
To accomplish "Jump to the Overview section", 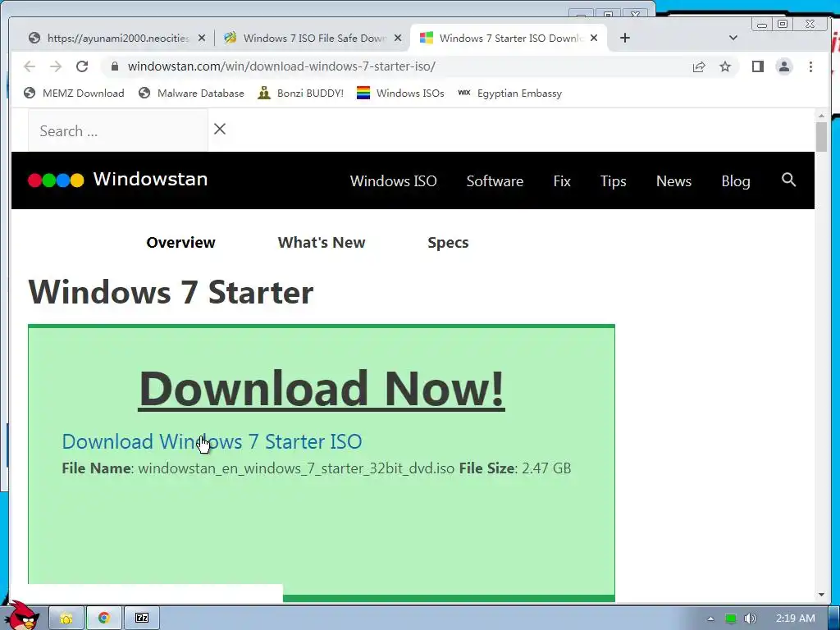I will coord(180,242).
